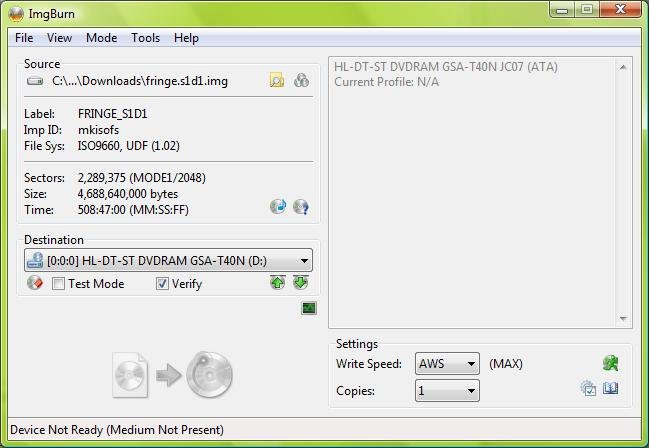Click the HL-DT-ST DVDRAM GSA-T40N JC07 info line
Image resolution: width=649 pixels, height=448 pixels.
(x=446, y=67)
